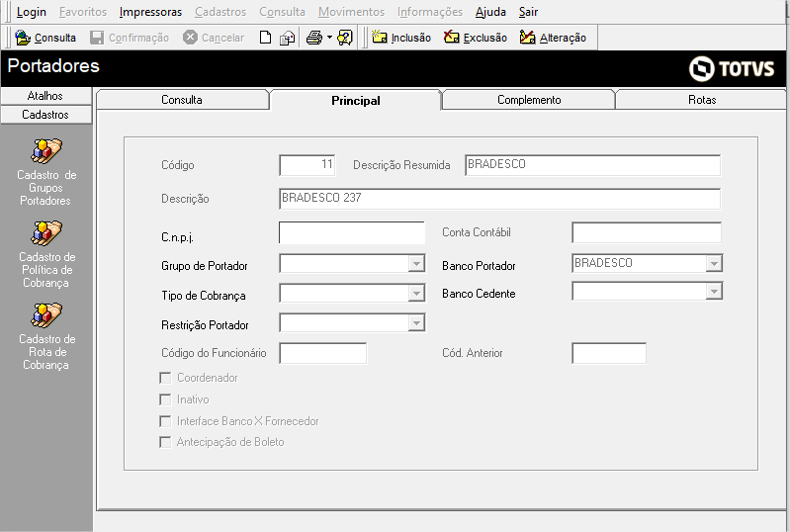
Task: Toggle the Inativo checkbox
Action: point(165,399)
